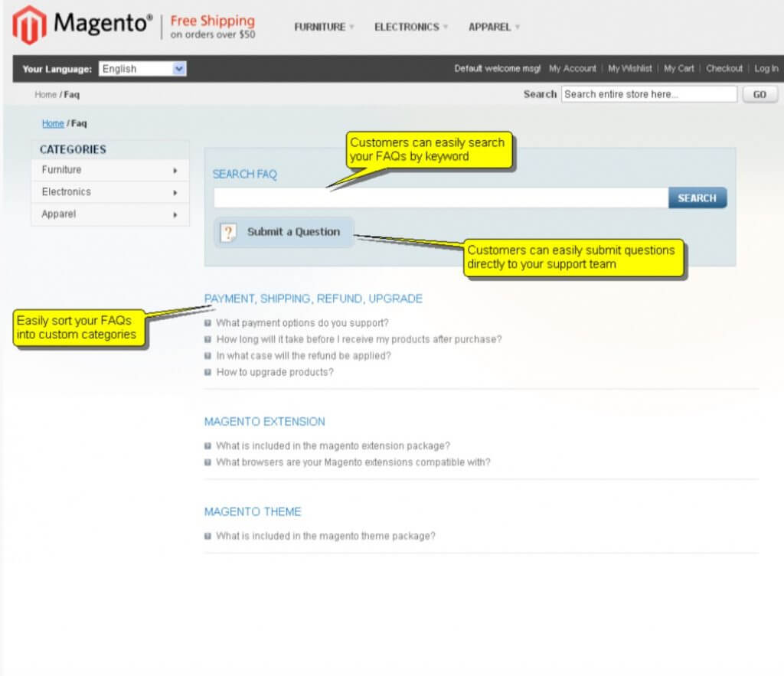Click bullet icon beside How to upgrade products
The width and height of the screenshot is (784, 676).
(x=208, y=372)
